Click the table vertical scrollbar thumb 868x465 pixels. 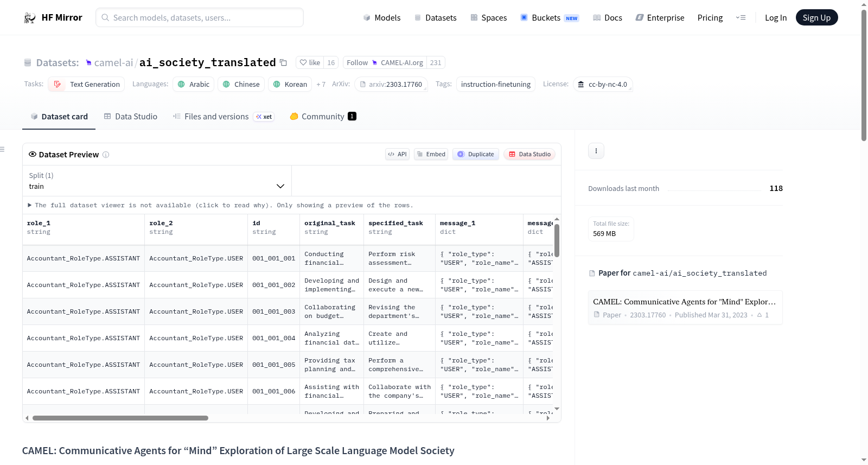[x=557, y=240]
